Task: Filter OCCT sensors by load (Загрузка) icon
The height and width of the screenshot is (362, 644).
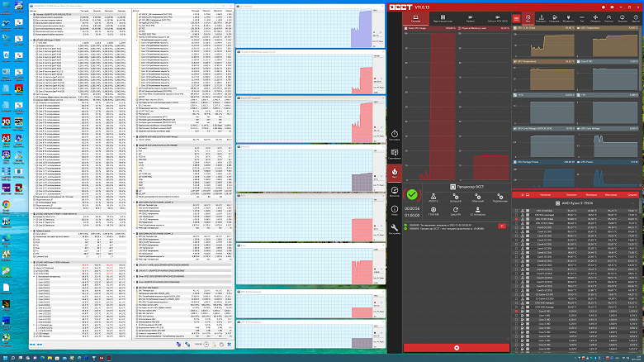Action: pyautogui.click(x=623, y=18)
